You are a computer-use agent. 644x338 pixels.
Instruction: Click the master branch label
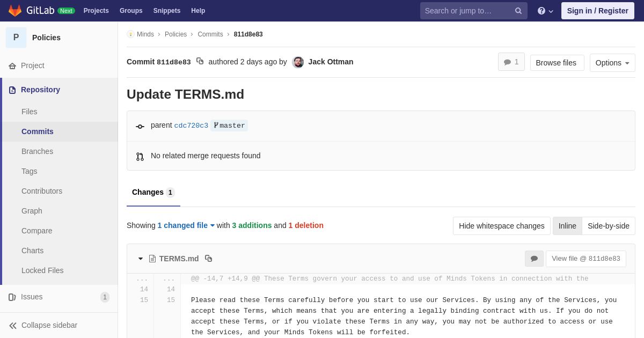click(229, 126)
